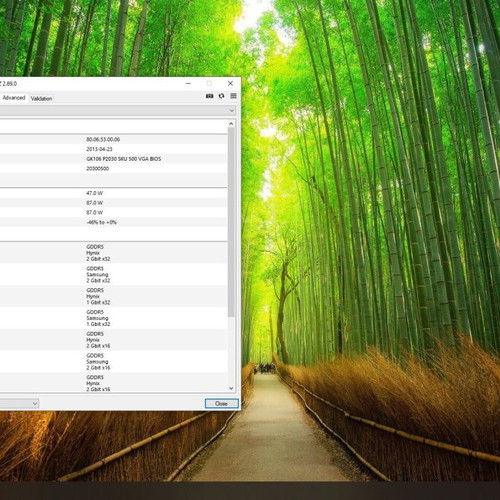Select the Hynix 1 Gbit x32 memory entry
The image size is (500, 500).
coord(114,296)
